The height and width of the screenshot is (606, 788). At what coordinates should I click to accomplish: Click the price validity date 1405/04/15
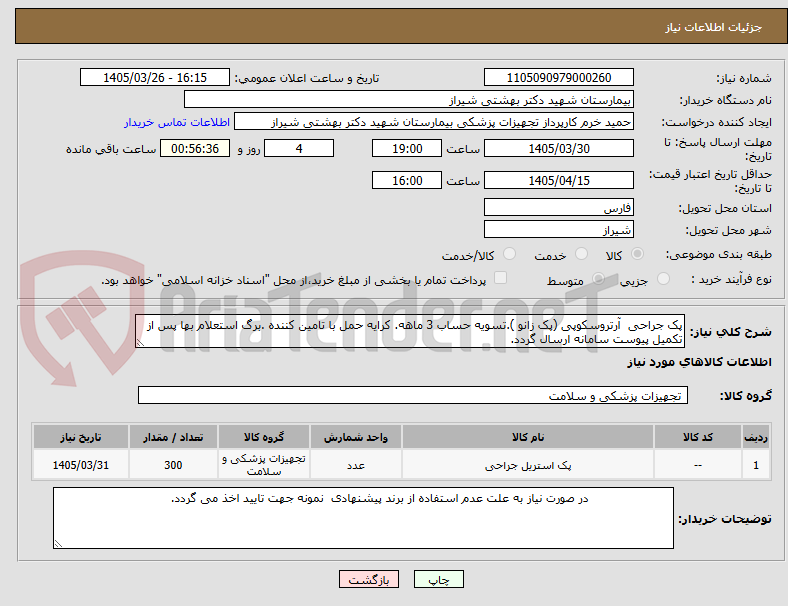click(x=559, y=180)
